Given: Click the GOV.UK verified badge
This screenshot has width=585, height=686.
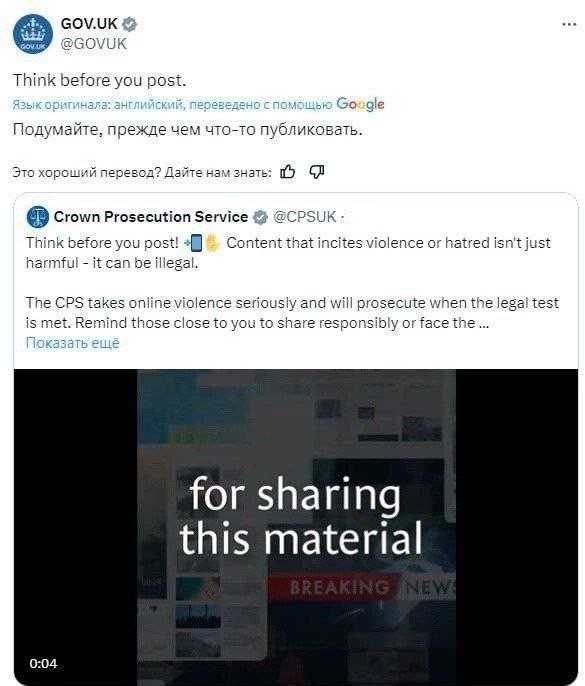Looking at the screenshot, I should 130,24.
